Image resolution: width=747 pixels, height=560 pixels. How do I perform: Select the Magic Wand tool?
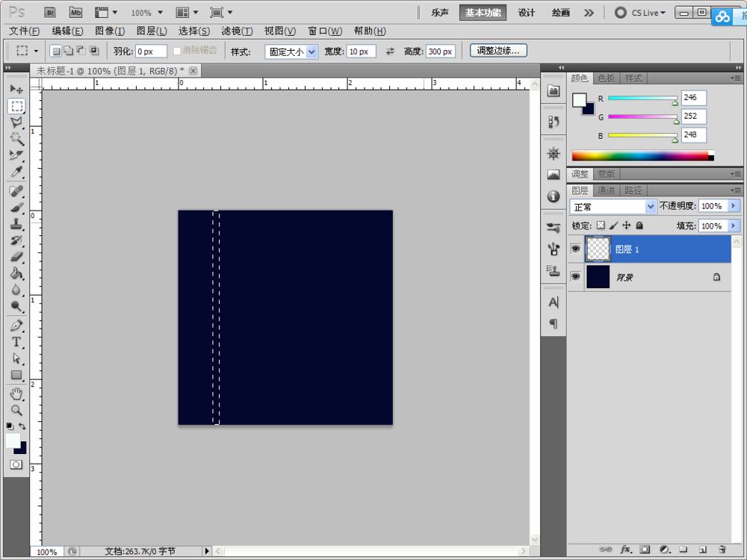(16, 139)
